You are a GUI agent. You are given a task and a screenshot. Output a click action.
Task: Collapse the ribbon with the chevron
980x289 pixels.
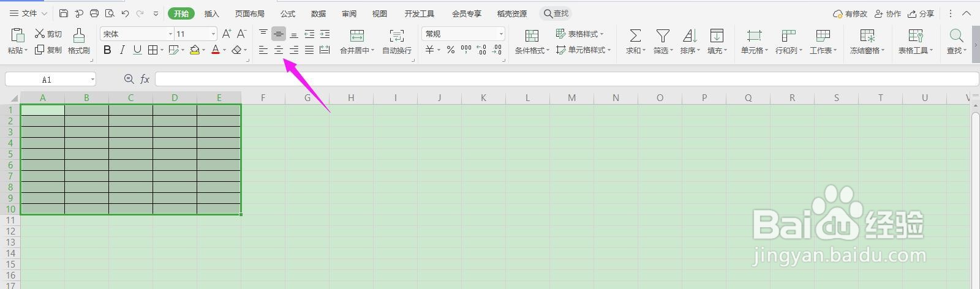[x=967, y=13]
